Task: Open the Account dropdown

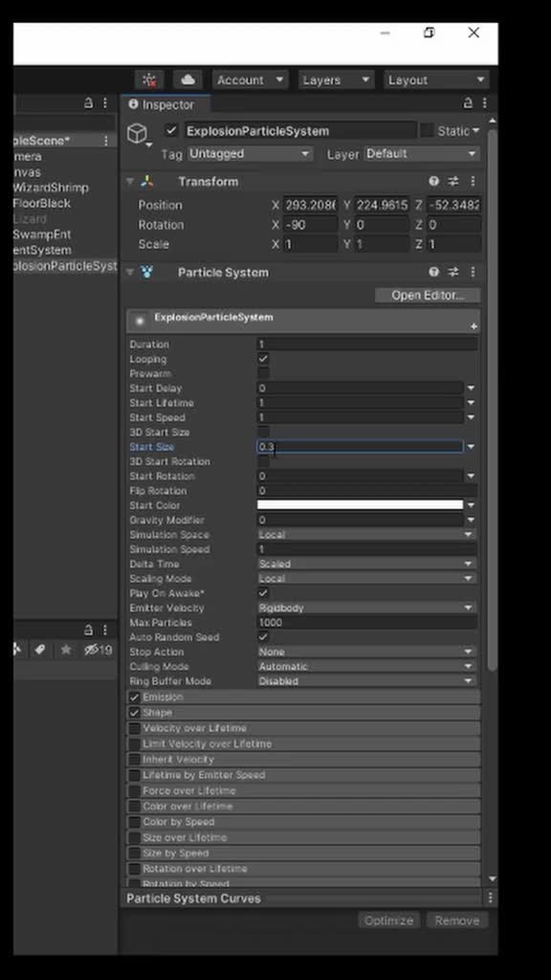Action: (x=251, y=80)
